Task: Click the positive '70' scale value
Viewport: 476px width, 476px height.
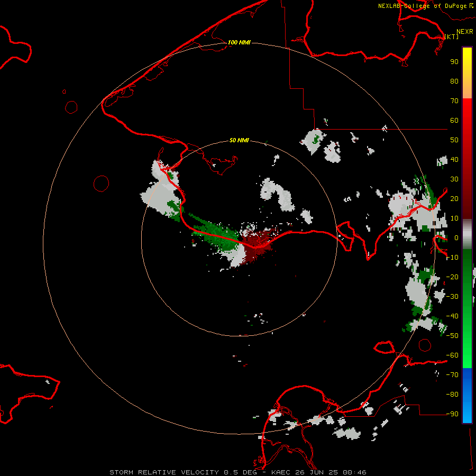Action: pyautogui.click(x=454, y=101)
